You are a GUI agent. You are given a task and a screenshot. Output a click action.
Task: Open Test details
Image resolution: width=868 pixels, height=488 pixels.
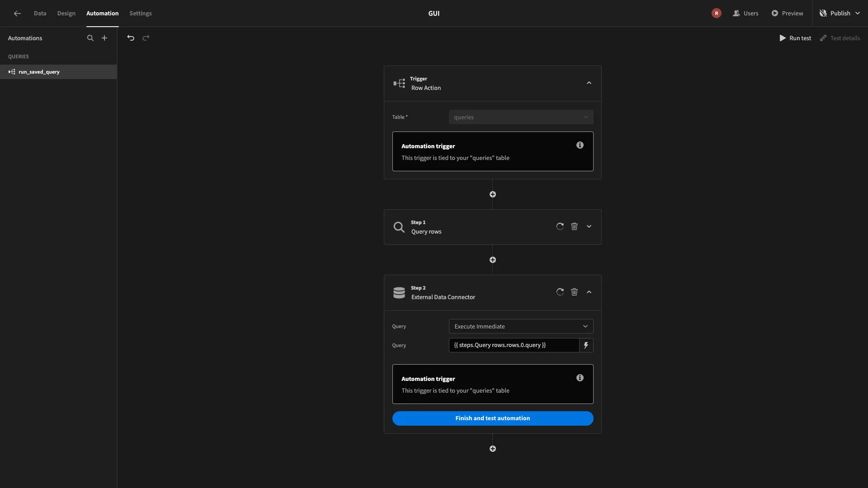coord(840,38)
